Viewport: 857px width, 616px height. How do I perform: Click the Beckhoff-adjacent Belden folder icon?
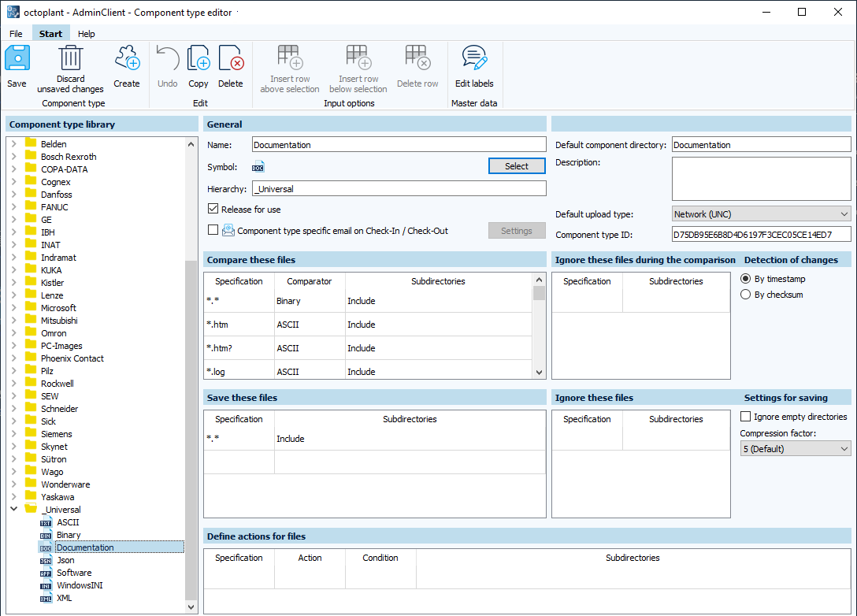pyautogui.click(x=31, y=143)
